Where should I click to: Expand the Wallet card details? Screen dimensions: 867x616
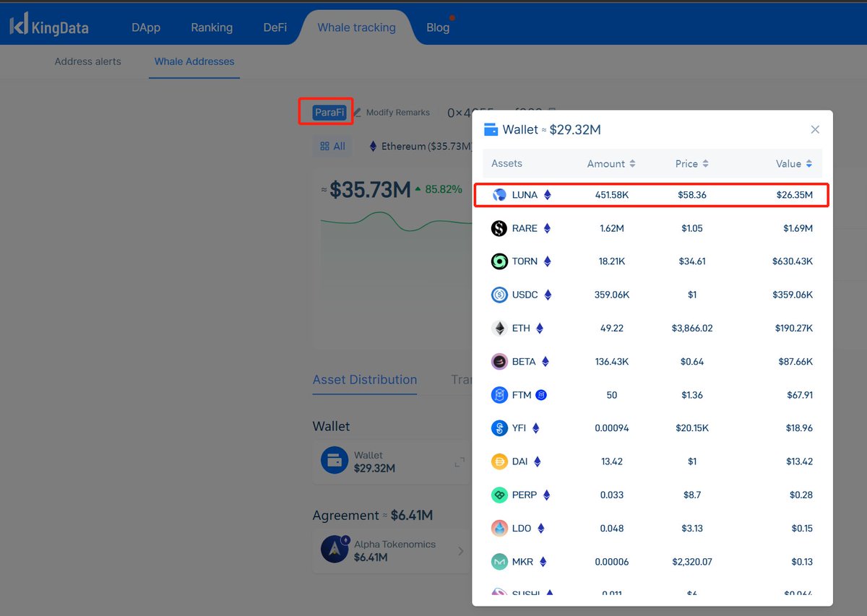[x=460, y=462]
